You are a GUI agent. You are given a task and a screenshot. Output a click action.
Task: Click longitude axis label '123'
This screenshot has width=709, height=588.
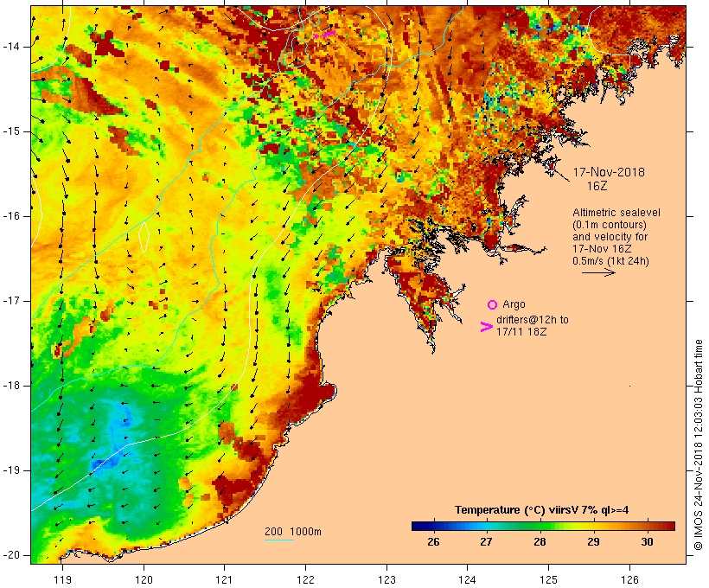[x=386, y=579]
